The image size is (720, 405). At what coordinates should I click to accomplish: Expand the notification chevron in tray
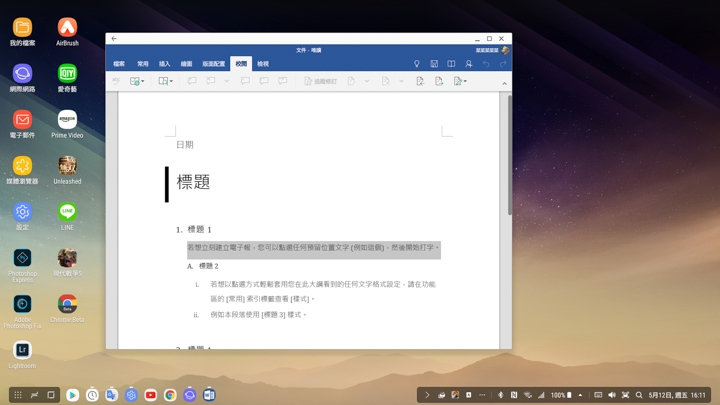pos(427,395)
